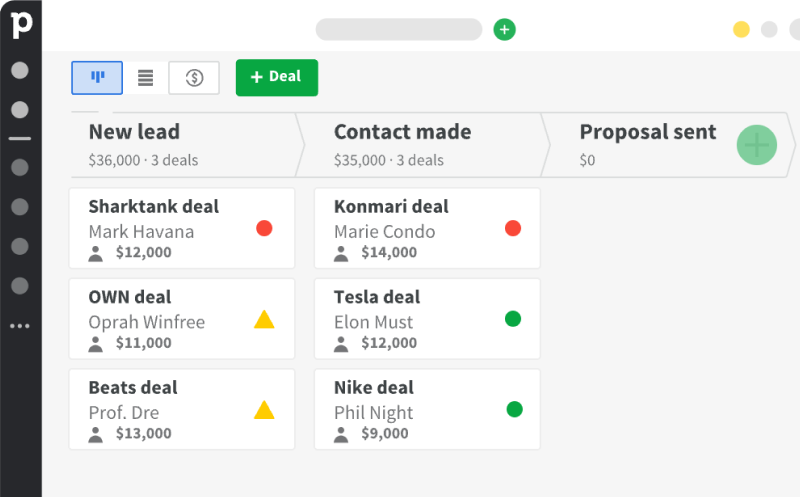This screenshot has height=497, width=800.
Task: Switch to forecast dollar view
Action: click(x=194, y=78)
